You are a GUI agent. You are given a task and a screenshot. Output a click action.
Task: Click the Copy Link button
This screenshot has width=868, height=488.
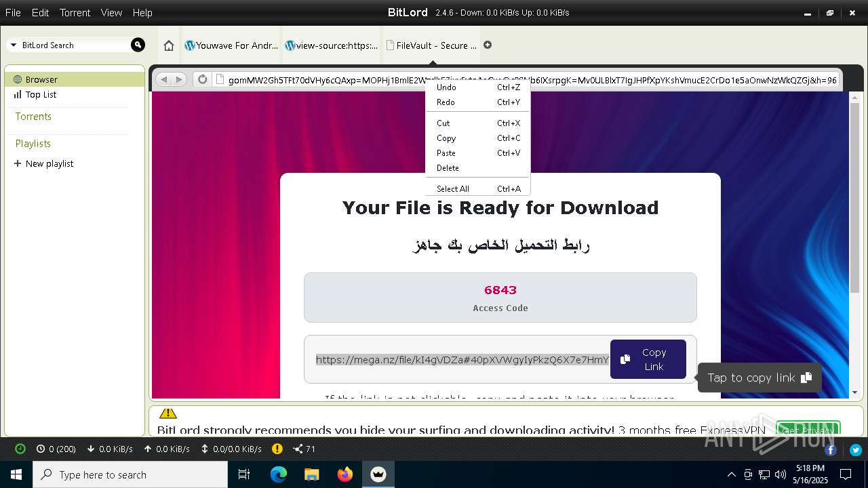coord(648,359)
